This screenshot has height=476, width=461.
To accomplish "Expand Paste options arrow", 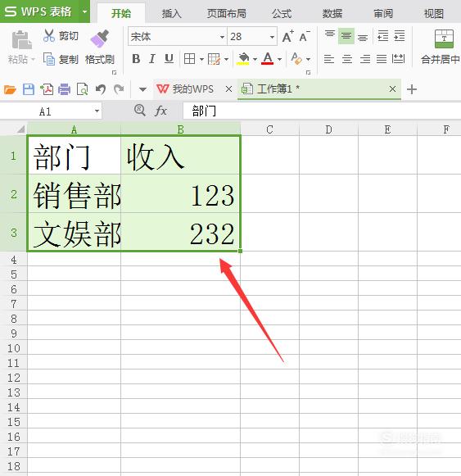I will 33,59.
